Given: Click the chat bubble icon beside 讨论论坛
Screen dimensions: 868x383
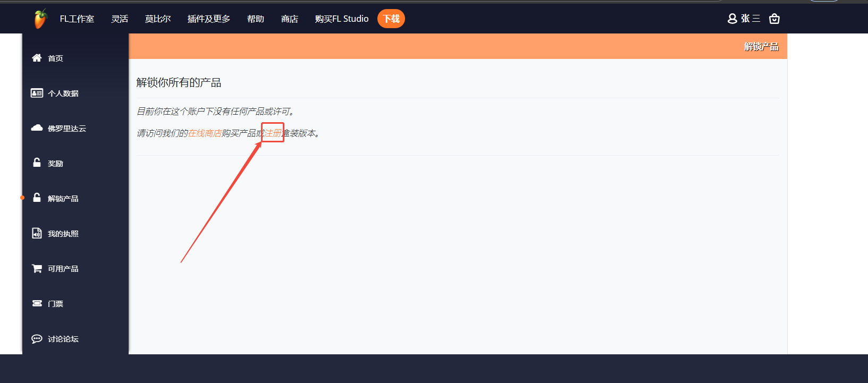Looking at the screenshot, I should 37,338.
